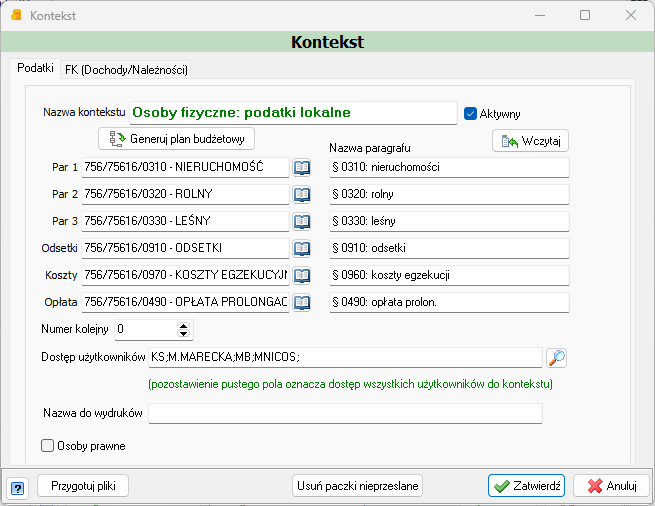Viewport: 655px width, 506px height.
Task: Open book lookup for Par 1 row
Action: (301, 168)
